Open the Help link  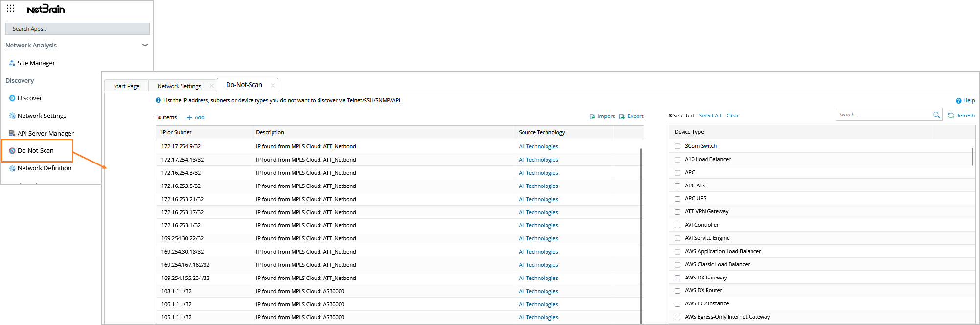tap(969, 101)
